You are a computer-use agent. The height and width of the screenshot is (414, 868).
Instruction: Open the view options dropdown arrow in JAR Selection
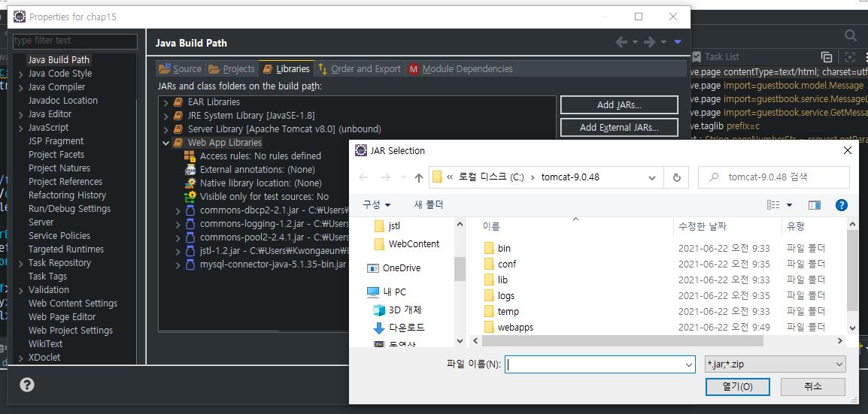(789, 206)
